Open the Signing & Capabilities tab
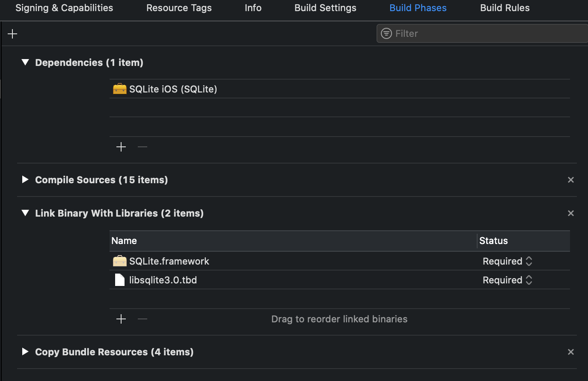This screenshot has width=588, height=381. [64, 8]
